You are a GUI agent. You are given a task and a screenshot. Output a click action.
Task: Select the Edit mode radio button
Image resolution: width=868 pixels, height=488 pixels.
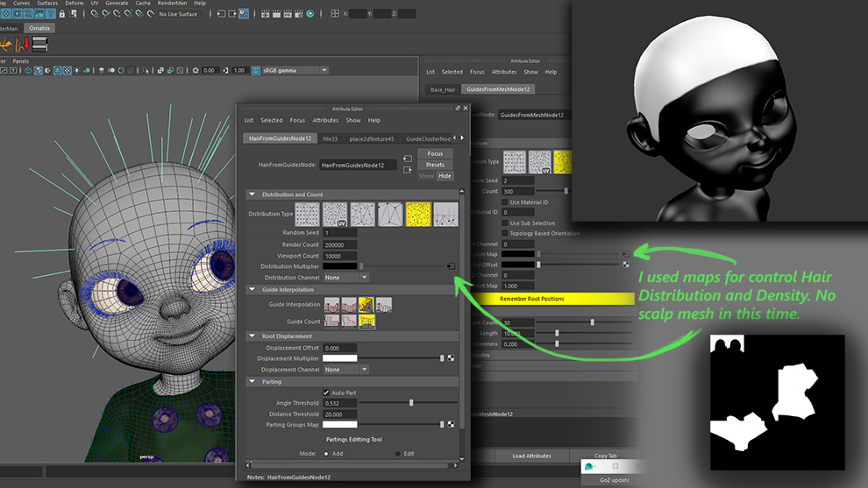tap(397, 454)
